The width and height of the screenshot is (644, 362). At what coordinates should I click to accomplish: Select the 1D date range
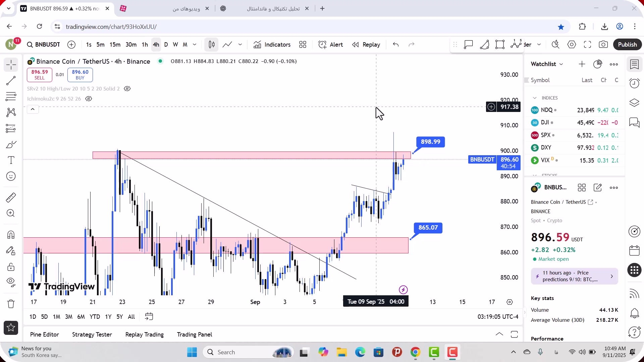click(x=33, y=317)
